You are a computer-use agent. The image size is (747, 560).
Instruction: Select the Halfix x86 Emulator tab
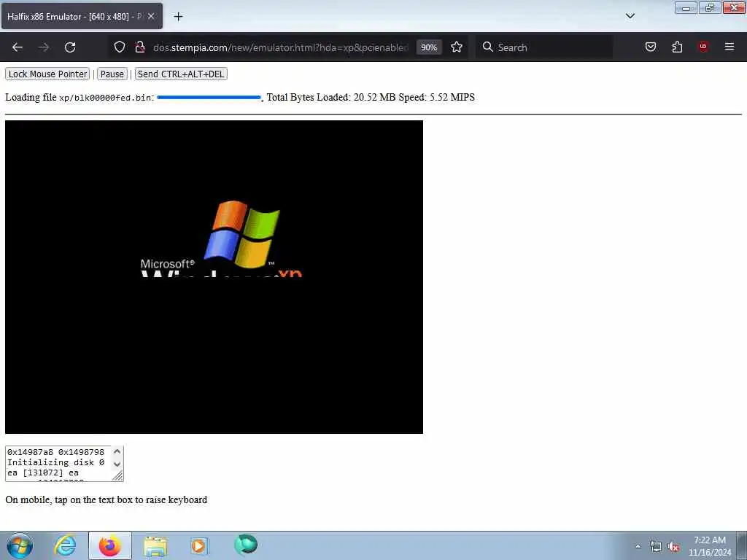[x=82, y=16]
